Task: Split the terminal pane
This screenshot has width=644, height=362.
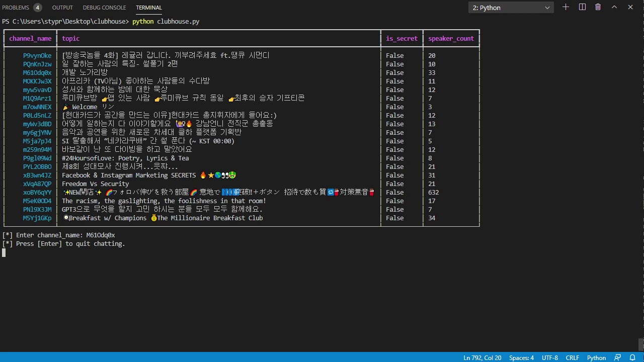Action: tap(582, 7)
